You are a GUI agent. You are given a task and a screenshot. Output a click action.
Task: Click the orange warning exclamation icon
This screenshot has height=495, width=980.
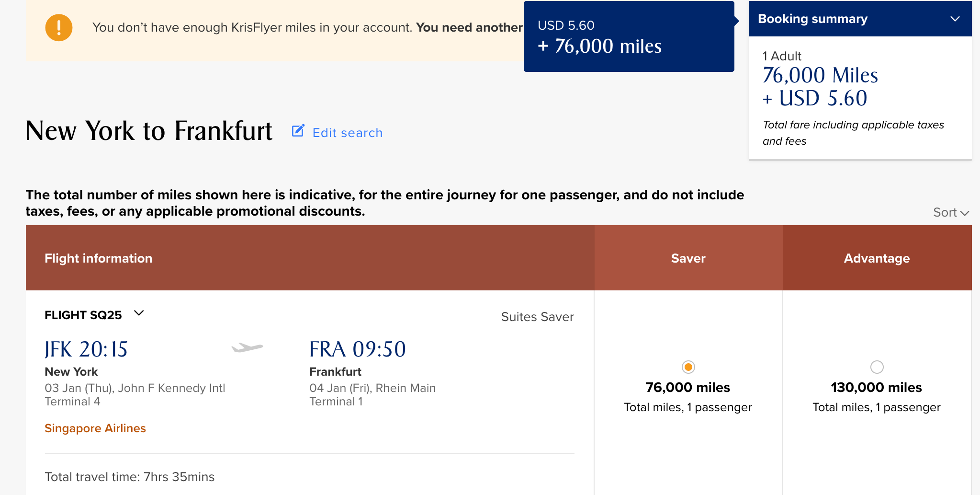pyautogui.click(x=59, y=27)
